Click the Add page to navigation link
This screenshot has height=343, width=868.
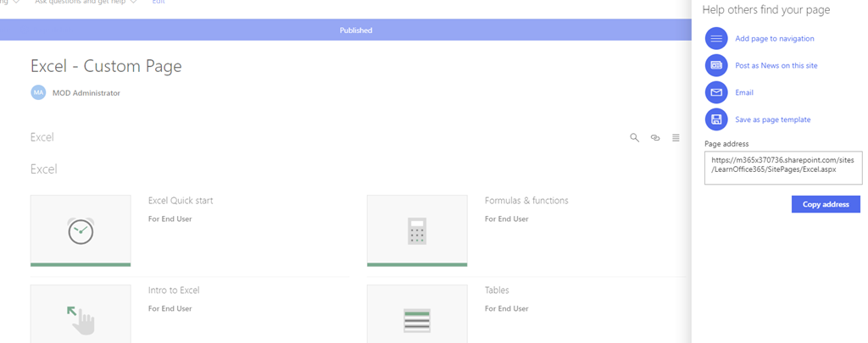(775, 39)
